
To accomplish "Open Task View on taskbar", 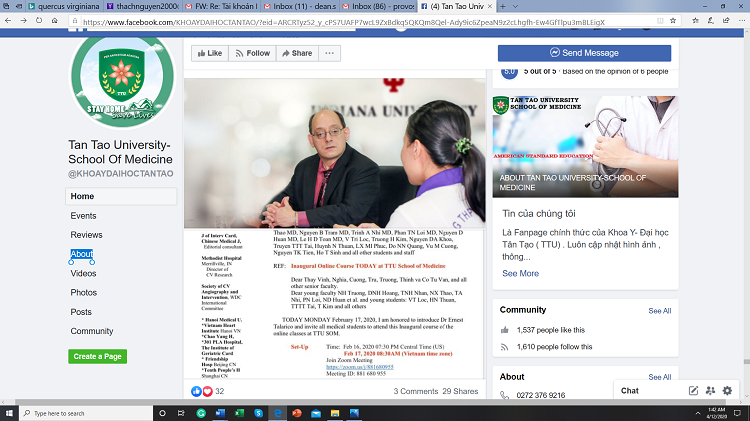I will coord(181,413).
